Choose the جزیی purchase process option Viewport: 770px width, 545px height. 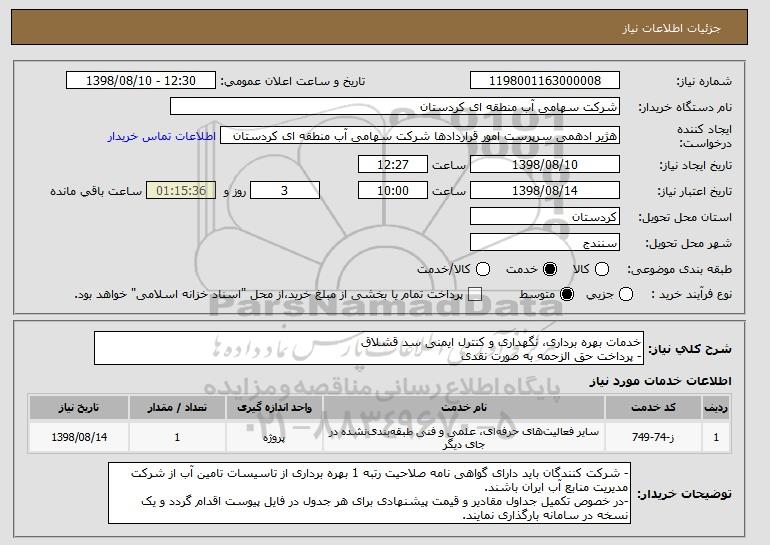pyautogui.click(x=626, y=295)
